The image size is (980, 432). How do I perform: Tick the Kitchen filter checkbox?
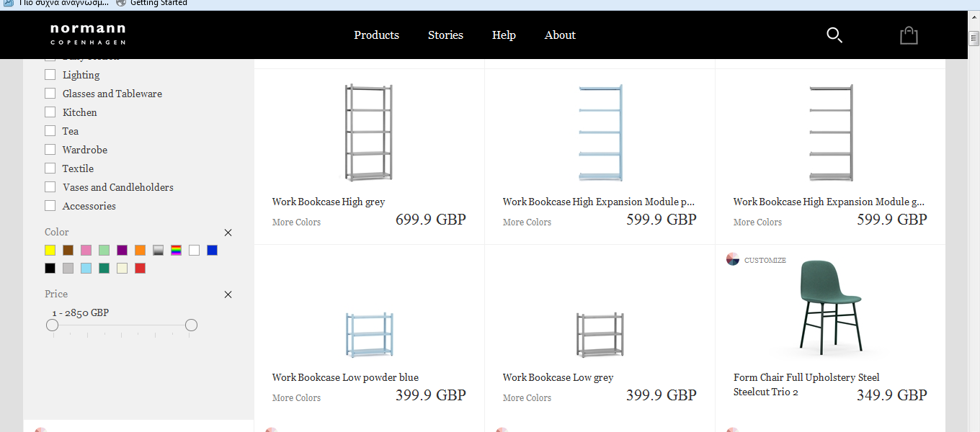click(50, 112)
